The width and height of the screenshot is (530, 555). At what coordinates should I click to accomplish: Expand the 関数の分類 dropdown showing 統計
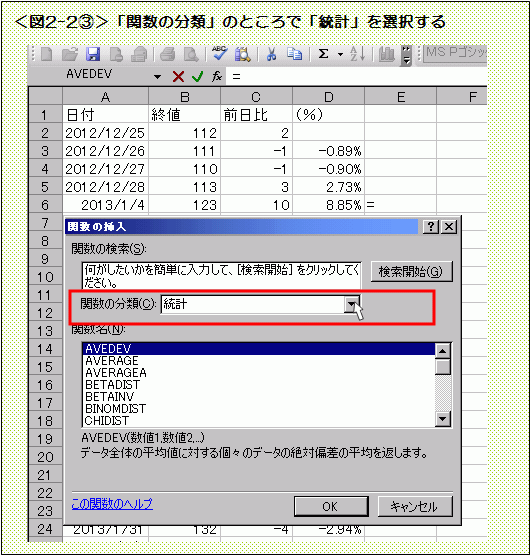click(x=352, y=304)
